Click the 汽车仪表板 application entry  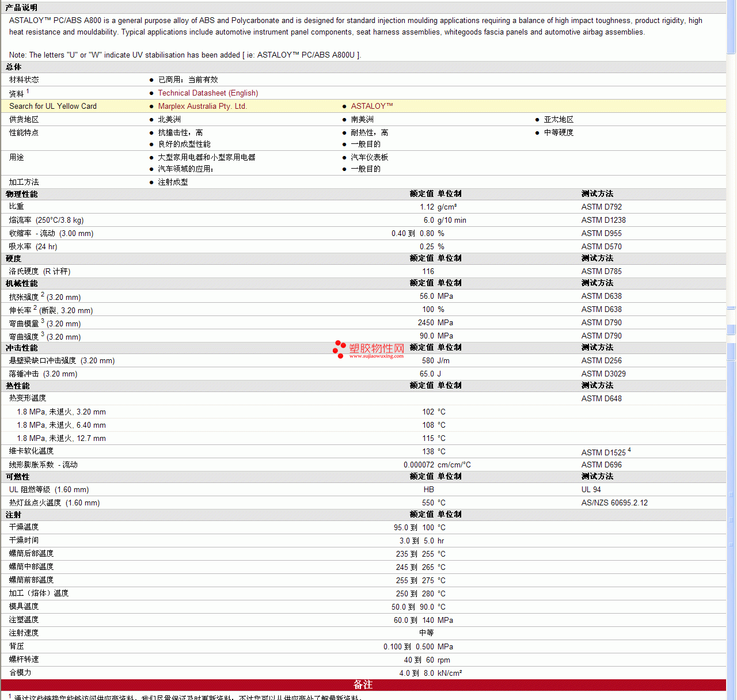370,157
